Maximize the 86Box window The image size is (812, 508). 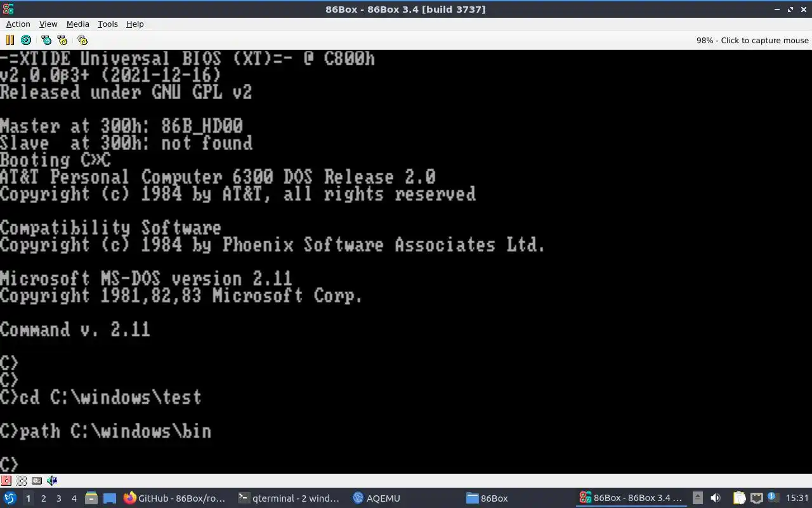(x=790, y=9)
